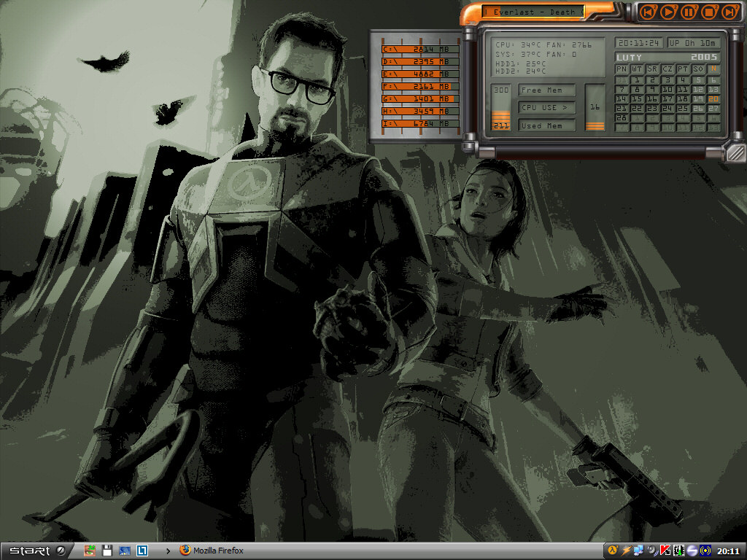The width and height of the screenshot is (747, 560).
Task: Click the orange lambda tray icon
Action: pos(613,551)
